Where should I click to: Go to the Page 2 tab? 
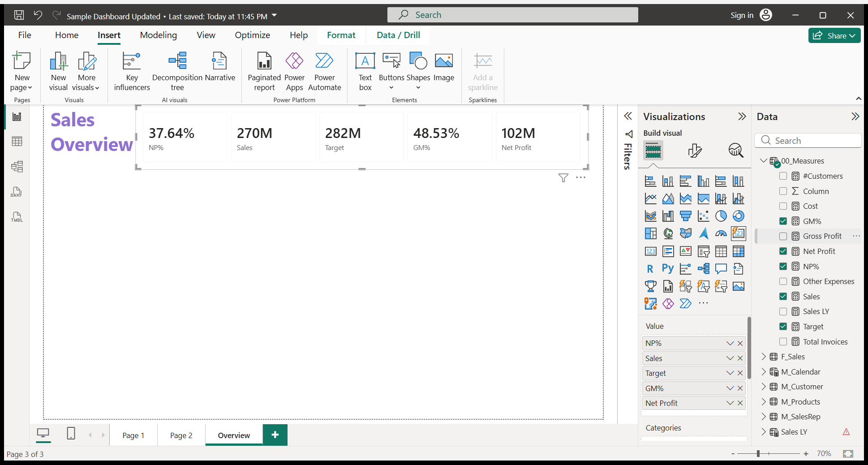point(181,435)
